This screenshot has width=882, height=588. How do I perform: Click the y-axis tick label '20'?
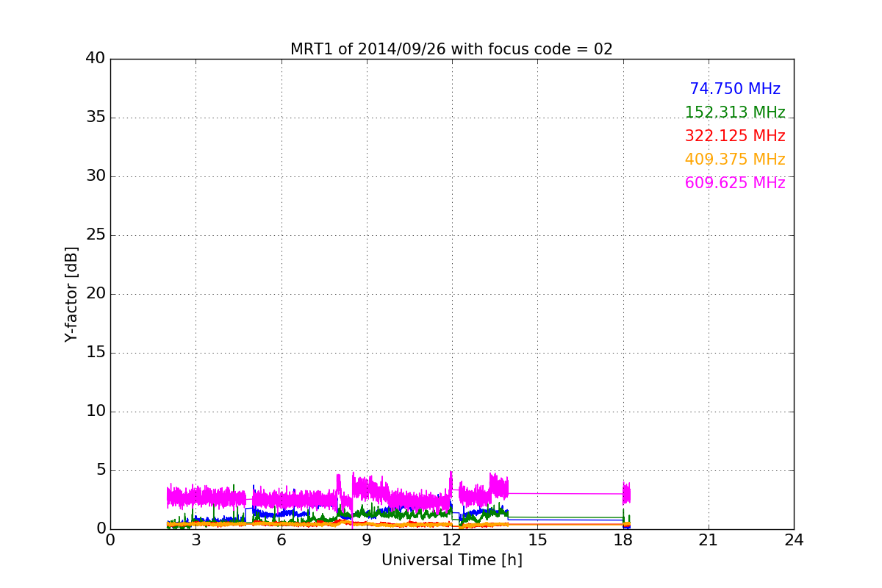tap(96, 294)
